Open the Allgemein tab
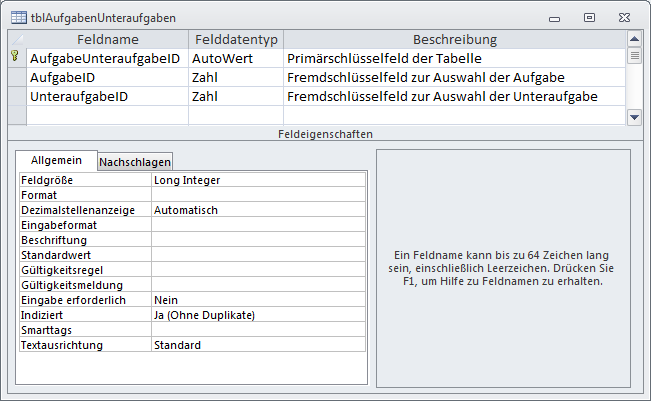The height and width of the screenshot is (401, 651). click(x=56, y=160)
